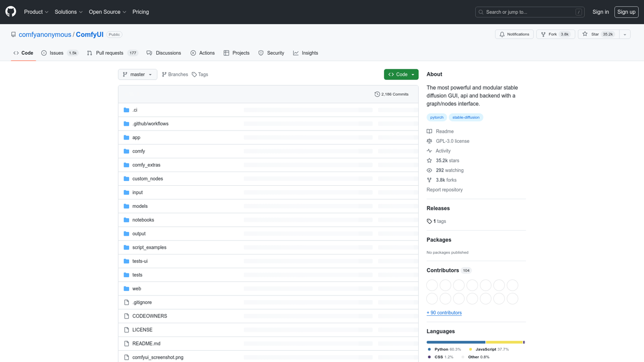Viewport: 644px width, 362px height.
Task: Expand the star lists dropdown arrow
Action: click(x=625, y=34)
